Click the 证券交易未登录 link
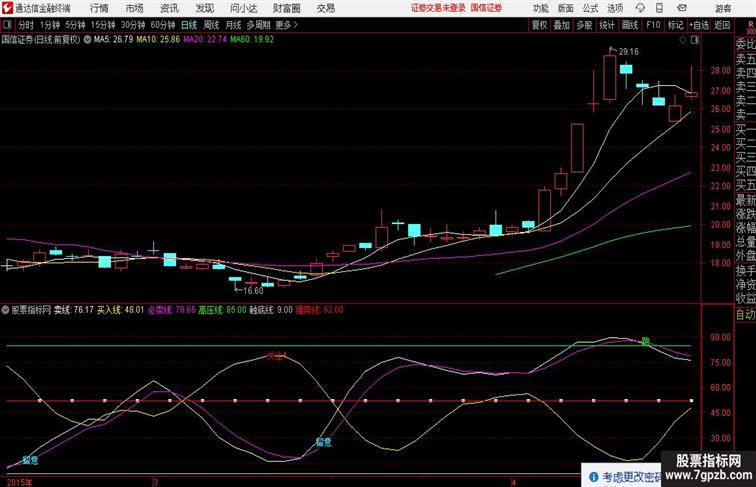This screenshot has height=487, width=756. click(x=438, y=8)
